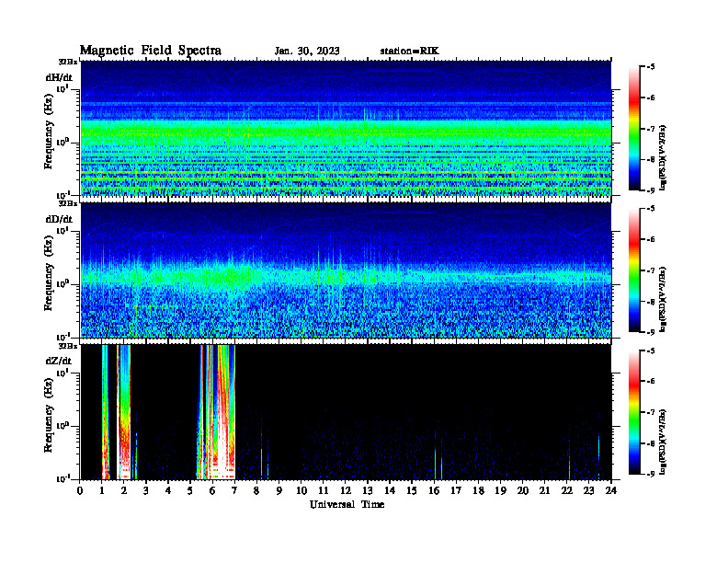The image size is (728, 563).
Task: Click the dZ/dt spectrogram color bar
Action: coord(634,412)
